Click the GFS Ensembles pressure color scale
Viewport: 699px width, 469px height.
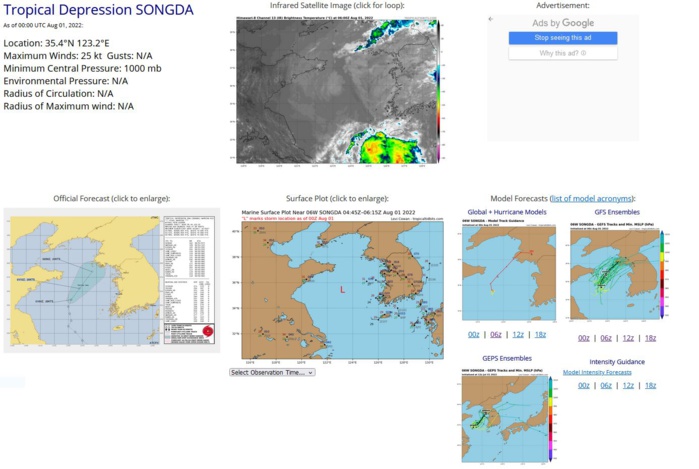click(661, 271)
